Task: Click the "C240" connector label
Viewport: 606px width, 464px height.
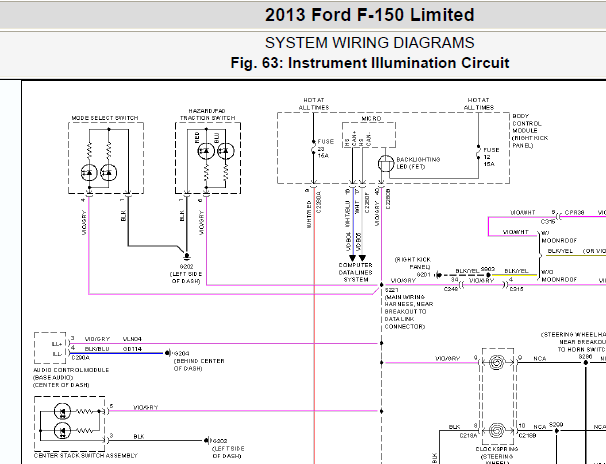Action: coord(451,289)
